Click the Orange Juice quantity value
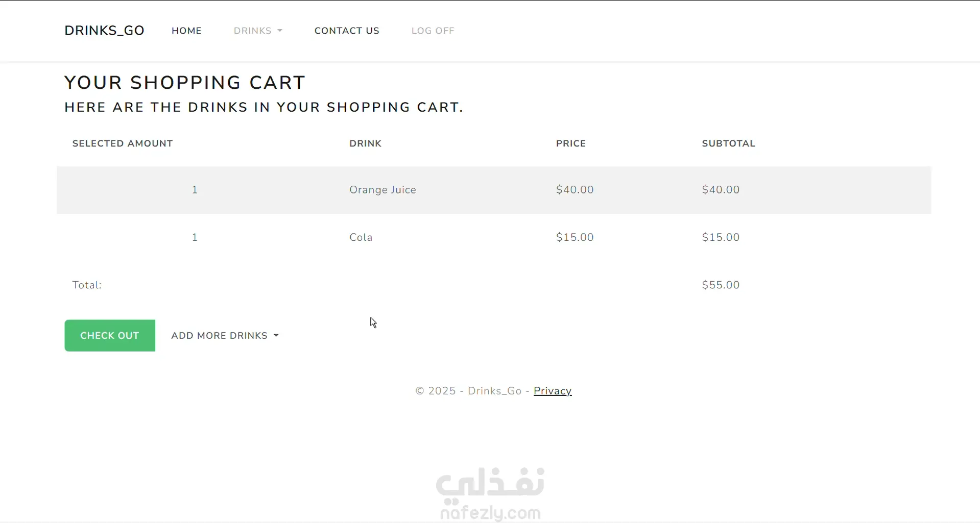The height and width of the screenshot is (523, 980). click(x=195, y=190)
